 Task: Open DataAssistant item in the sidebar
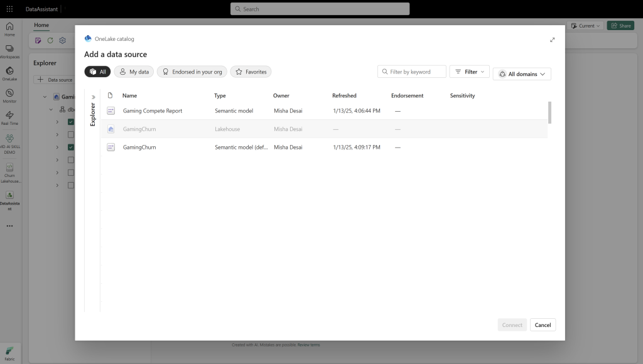pyautogui.click(x=9, y=200)
